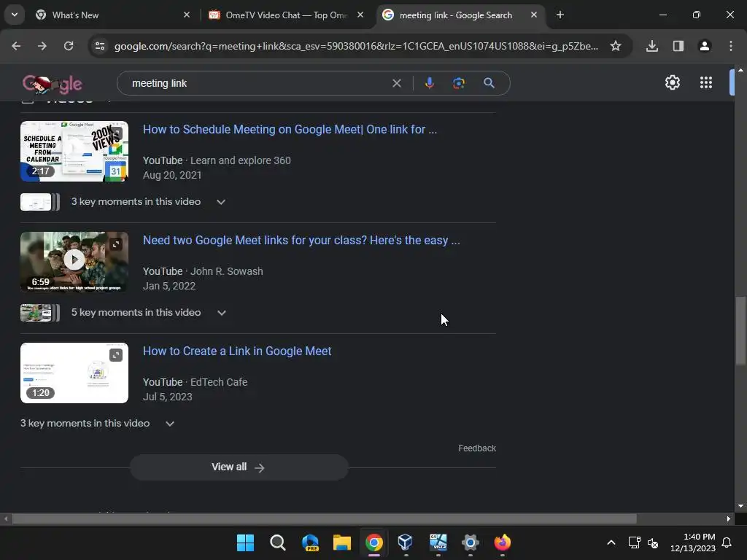Expand the EdTech Cafe thumbnail's fullscreen icon
The image size is (747, 560).
pyautogui.click(x=116, y=355)
